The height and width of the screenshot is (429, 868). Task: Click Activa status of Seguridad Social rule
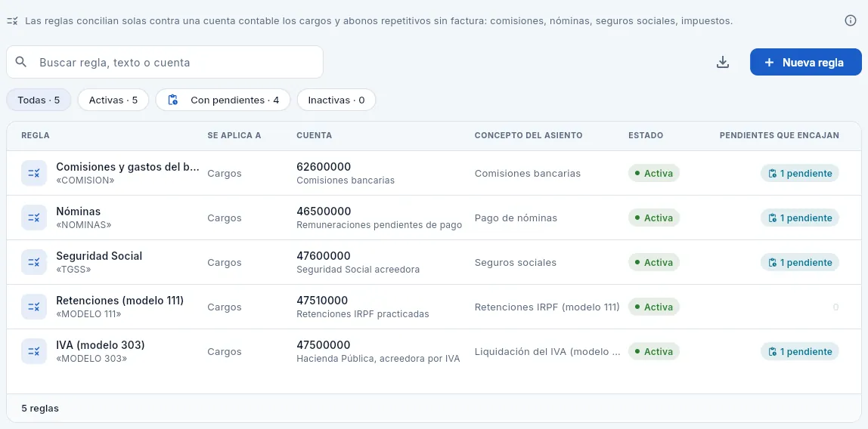pos(654,262)
